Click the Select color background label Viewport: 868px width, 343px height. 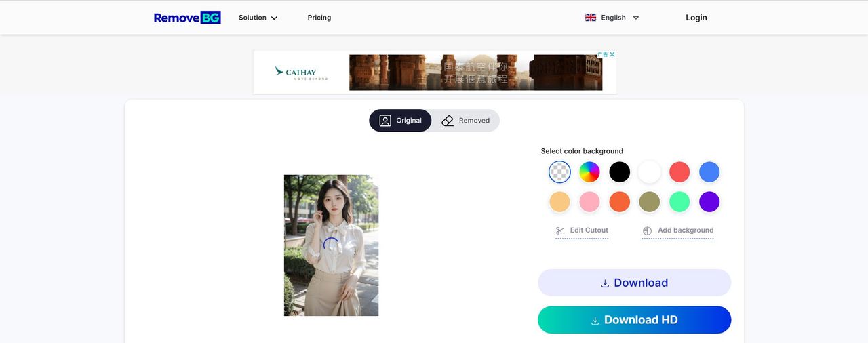(x=582, y=151)
